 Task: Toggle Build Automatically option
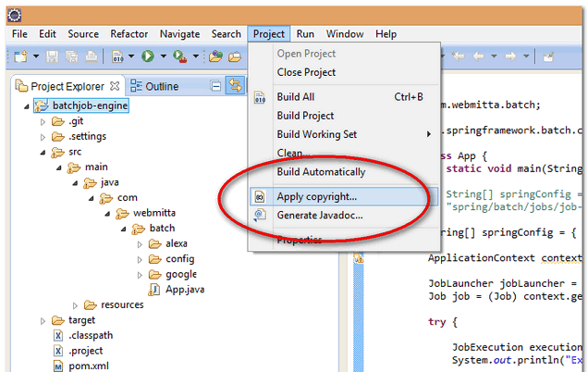pos(344,172)
